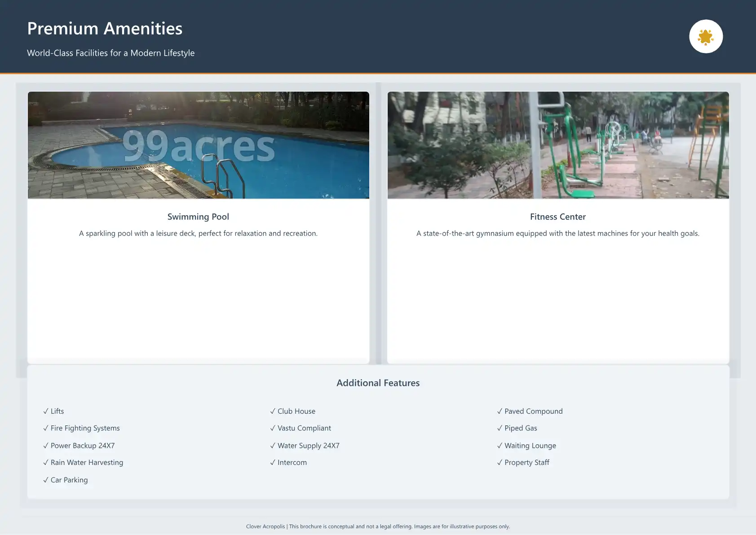Screen dimensions: 756x535
Task: Click the Waiting Lounge feature
Action: (x=527, y=446)
